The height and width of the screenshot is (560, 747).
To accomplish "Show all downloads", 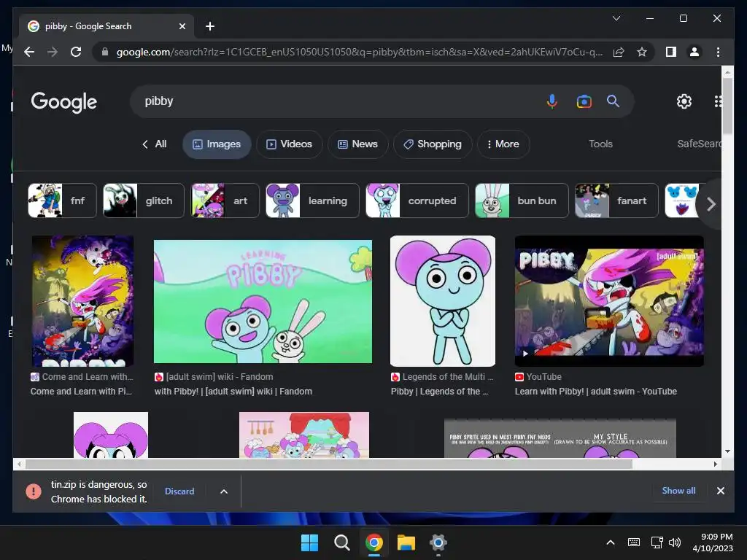I will 678,491.
